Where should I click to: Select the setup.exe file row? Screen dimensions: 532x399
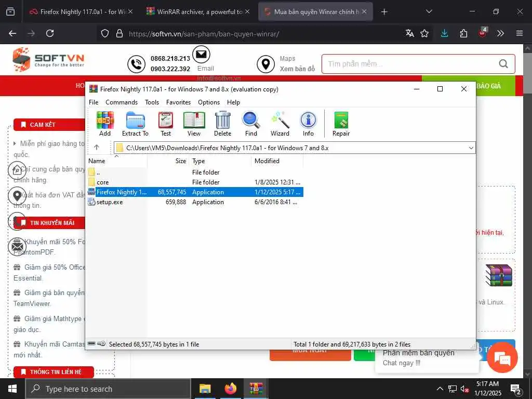click(195, 202)
